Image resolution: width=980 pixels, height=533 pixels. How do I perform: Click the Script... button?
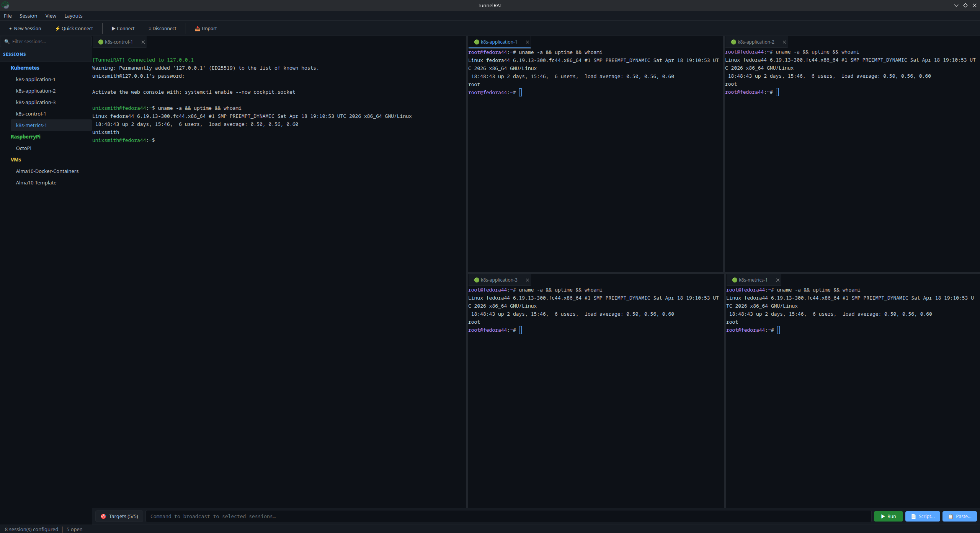click(923, 516)
